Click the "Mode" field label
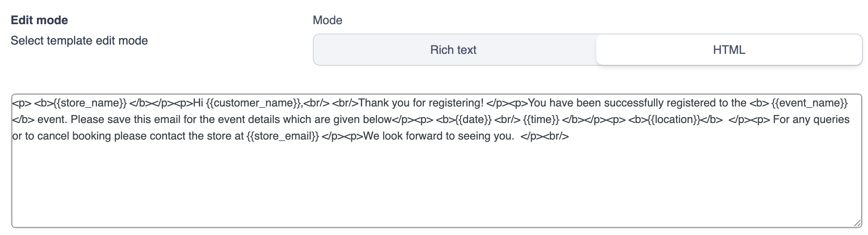 tap(327, 20)
